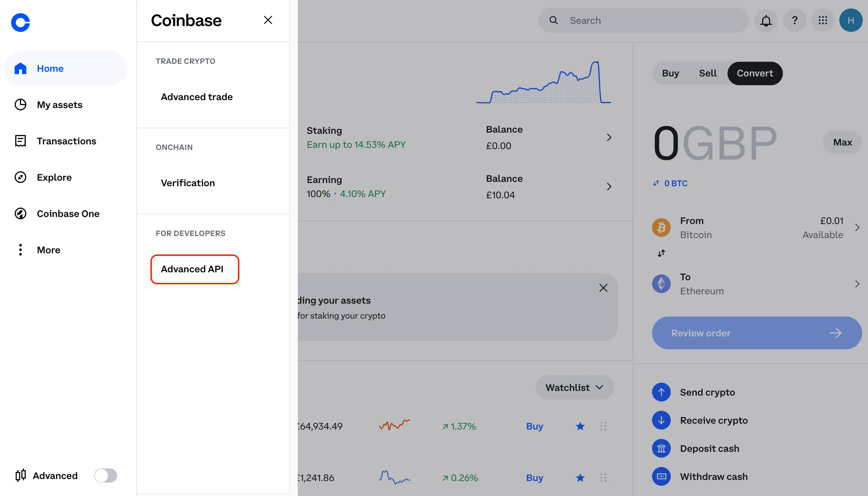Click drag handle on 1.37% row

pyautogui.click(x=603, y=426)
